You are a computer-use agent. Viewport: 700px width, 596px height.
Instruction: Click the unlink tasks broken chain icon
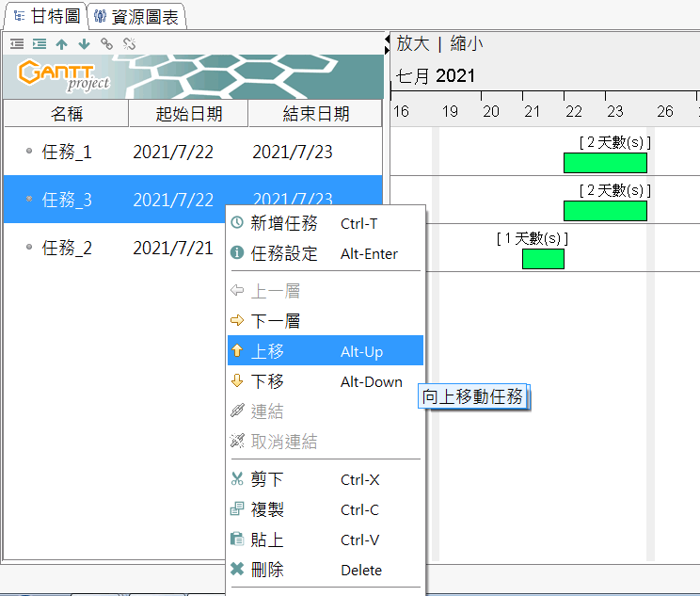(130, 43)
